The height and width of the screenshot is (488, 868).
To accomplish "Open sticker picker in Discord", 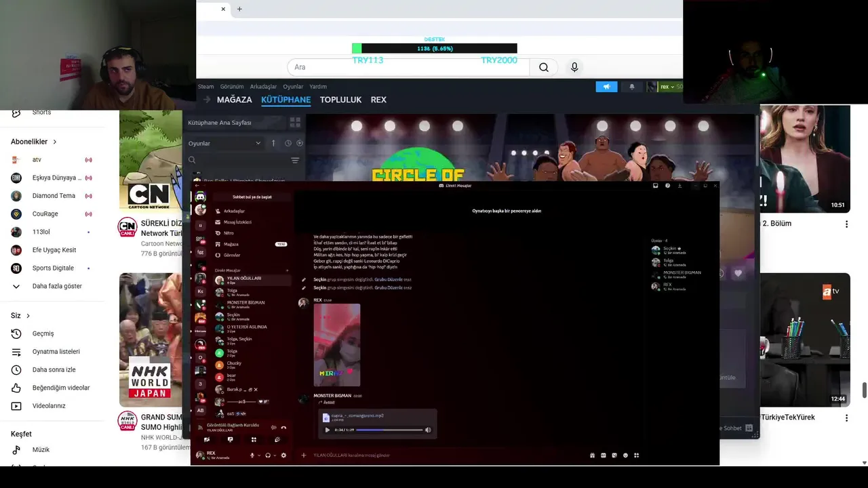I will click(x=614, y=455).
